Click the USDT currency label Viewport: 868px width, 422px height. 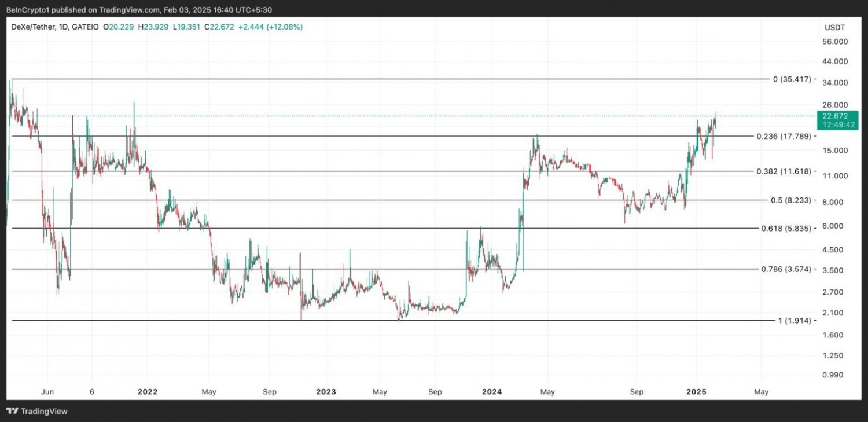pos(834,27)
